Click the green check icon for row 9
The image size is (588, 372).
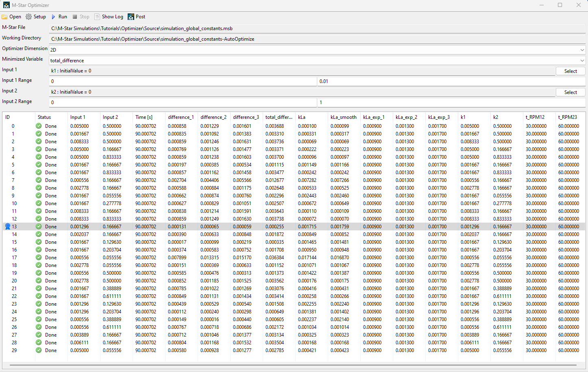tap(39, 196)
